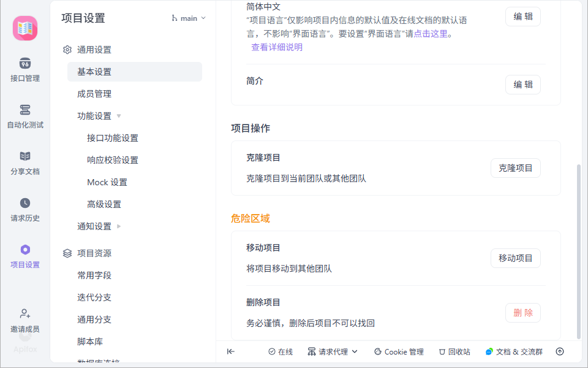
Task: Open 自动化测试 sidebar icon
Action: (25, 110)
